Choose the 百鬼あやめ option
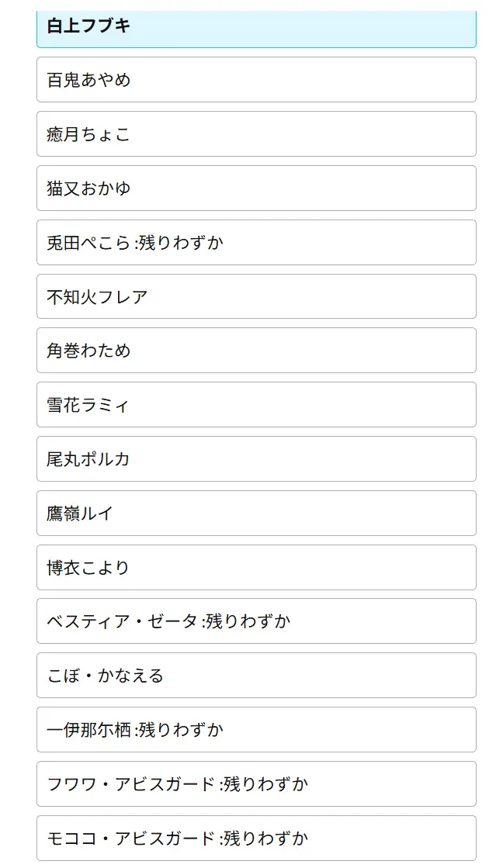 [255, 80]
